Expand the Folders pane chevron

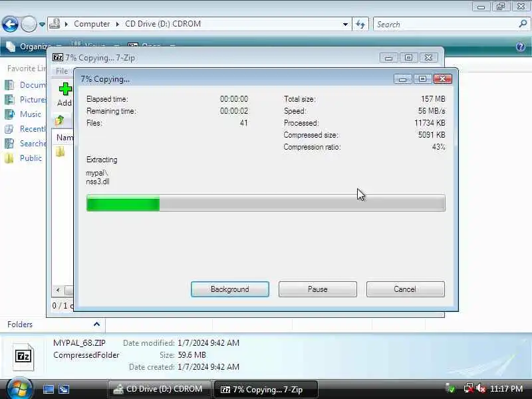click(x=96, y=325)
